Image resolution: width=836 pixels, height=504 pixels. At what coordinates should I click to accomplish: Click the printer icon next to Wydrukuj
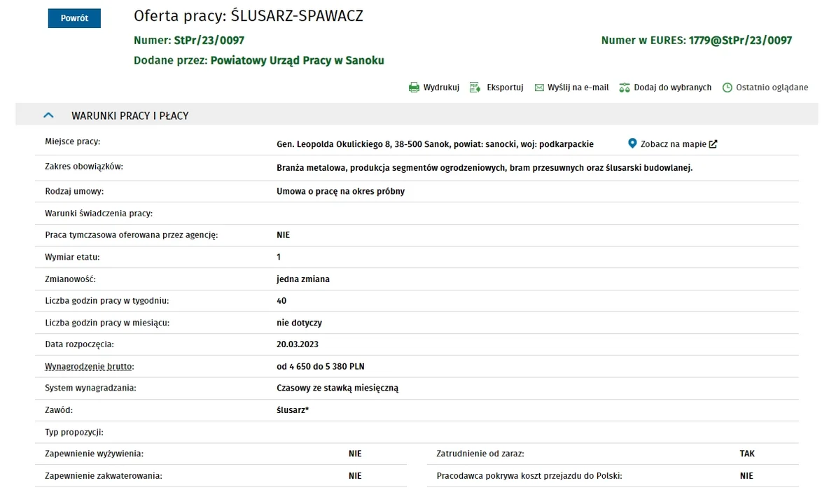tap(414, 87)
